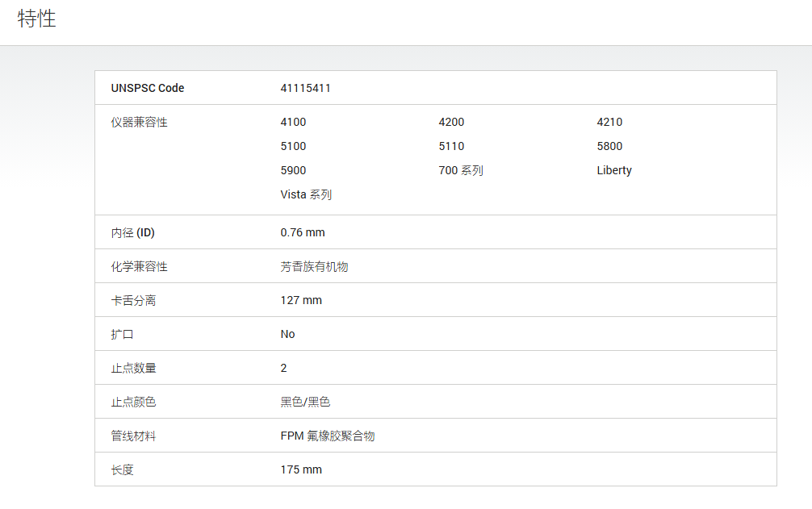Image resolution: width=812 pixels, height=509 pixels.
Task: Click the 仪器兼容性 row label
Action: (x=140, y=122)
